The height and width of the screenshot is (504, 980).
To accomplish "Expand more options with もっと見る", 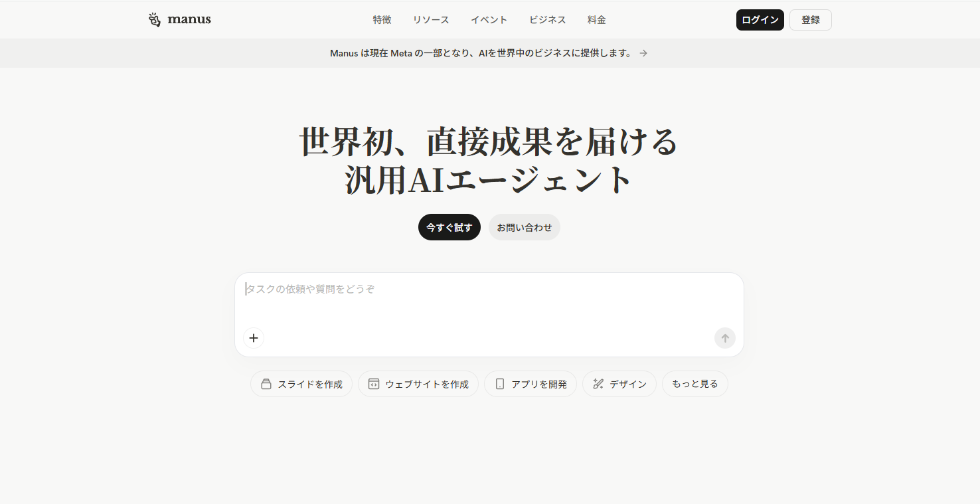I will (694, 384).
